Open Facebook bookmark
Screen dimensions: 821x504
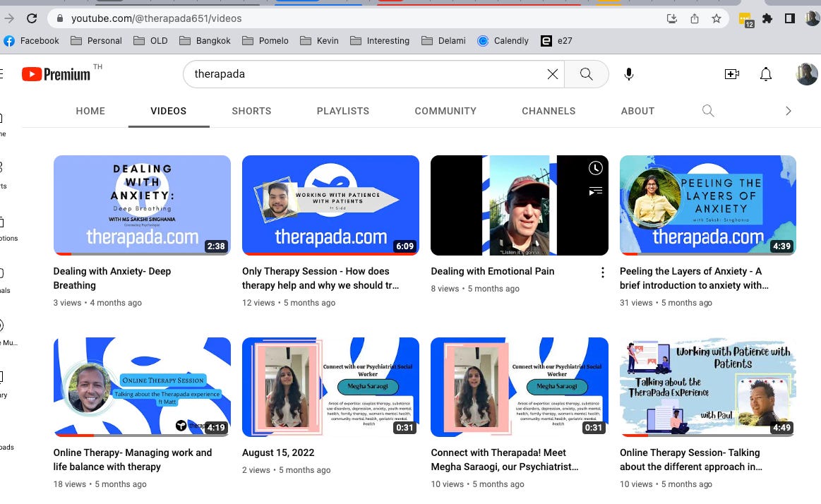tap(32, 41)
